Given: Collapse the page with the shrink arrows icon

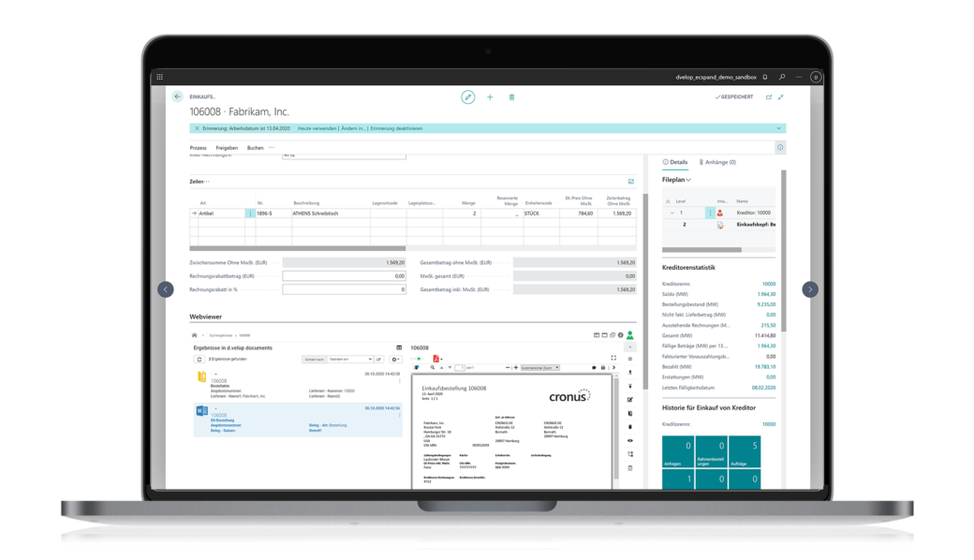Looking at the screenshot, I should (x=781, y=96).
